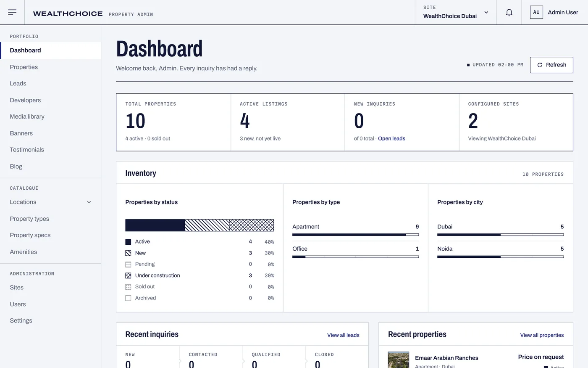The width and height of the screenshot is (588, 368).
Task: Follow the Open leads link
Action: pyautogui.click(x=391, y=138)
